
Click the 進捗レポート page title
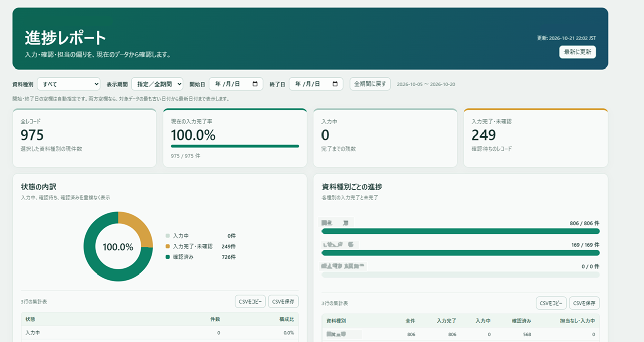coord(65,38)
